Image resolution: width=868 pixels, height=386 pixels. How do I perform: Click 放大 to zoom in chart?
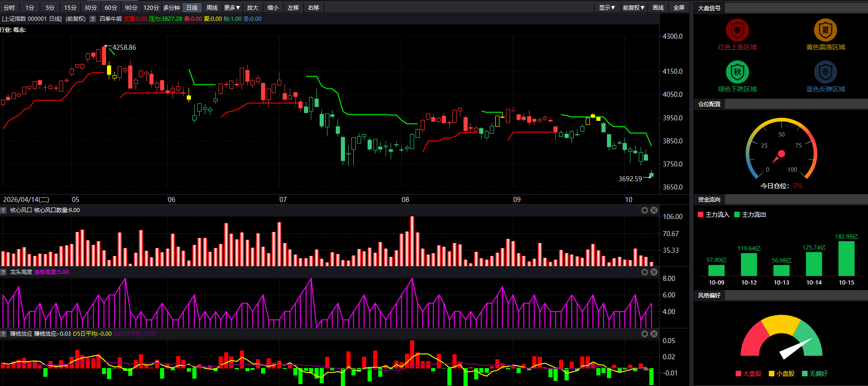[x=253, y=7]
